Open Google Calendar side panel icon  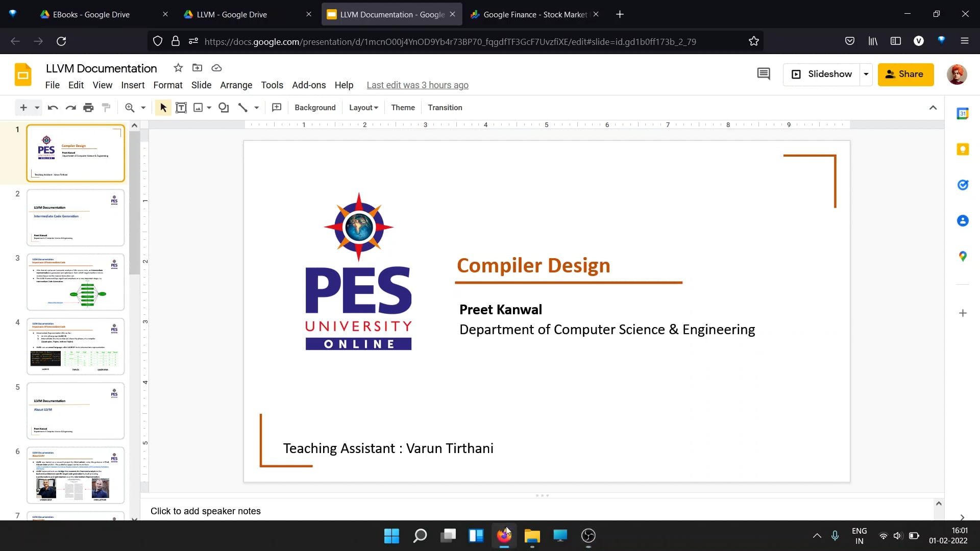point(963,113)
